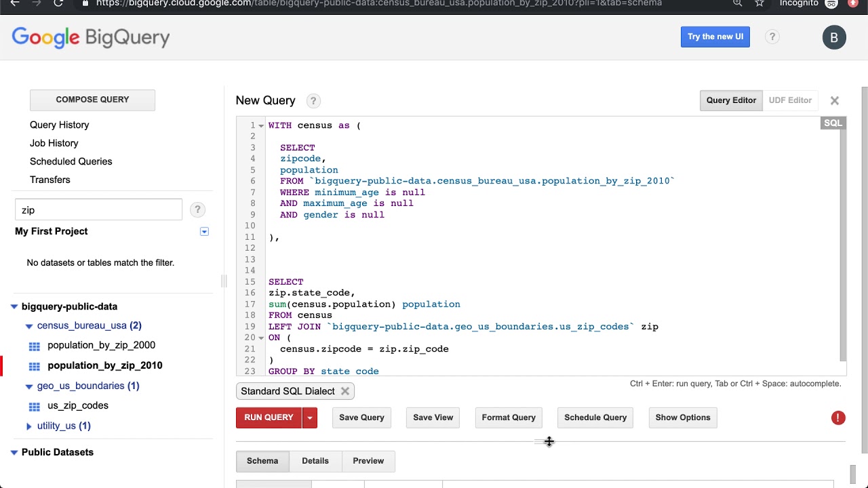
Task: Click the SQL badge in editor corner
Action: 833,123
